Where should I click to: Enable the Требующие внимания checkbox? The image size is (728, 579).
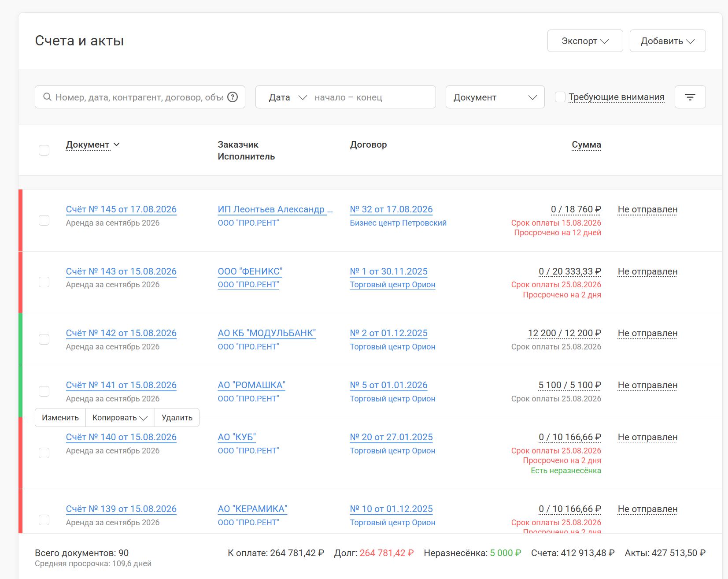click(x=560, y=97)
